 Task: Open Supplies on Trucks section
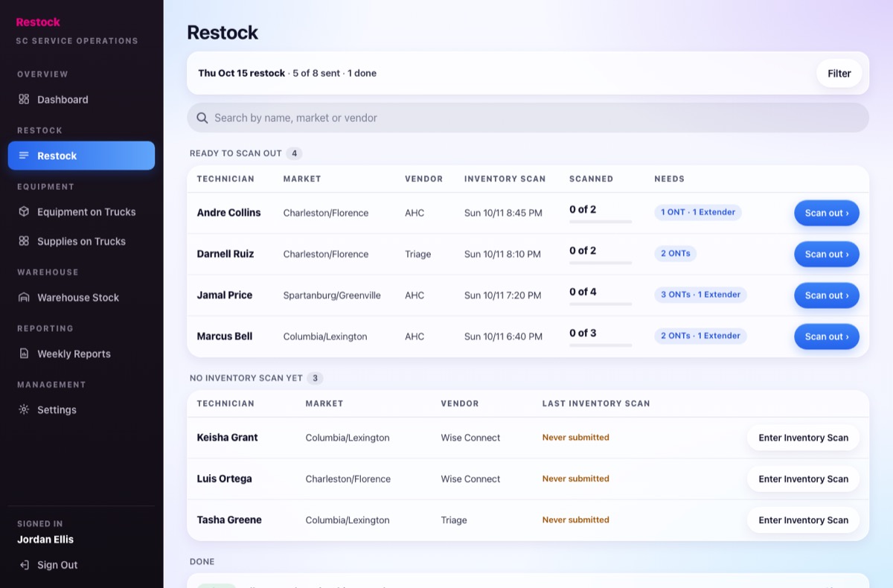pos(81,242)
